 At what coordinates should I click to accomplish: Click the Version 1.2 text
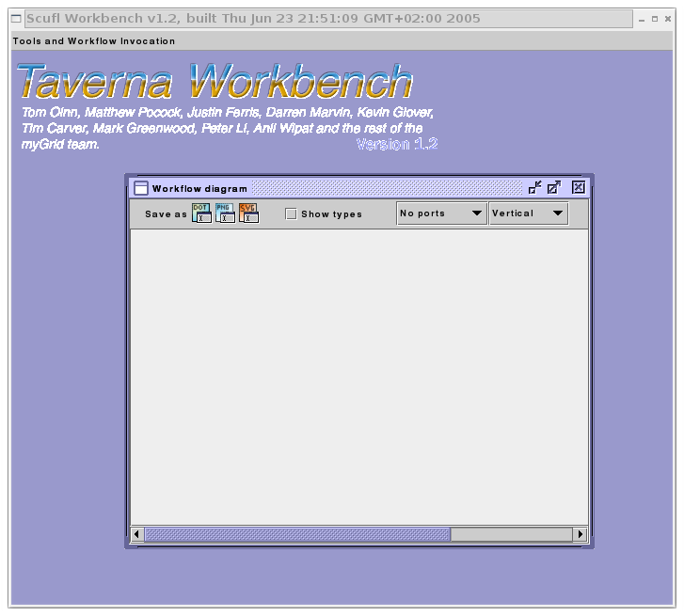pos(397,144)
